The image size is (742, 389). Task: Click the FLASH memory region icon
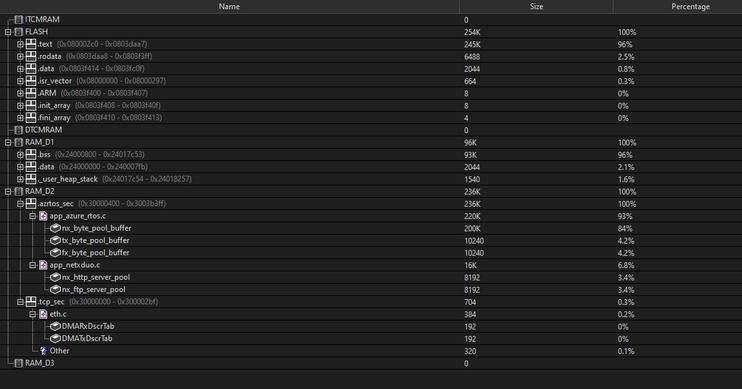[18, 32]
